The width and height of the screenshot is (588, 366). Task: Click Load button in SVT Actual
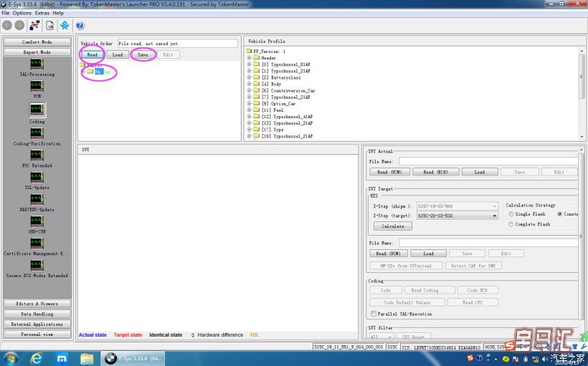[480, 172]
